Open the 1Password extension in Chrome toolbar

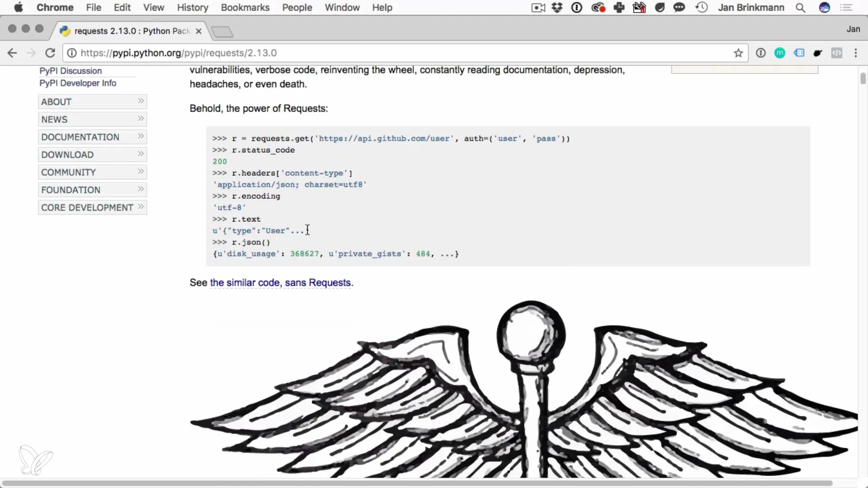[761, 53]
